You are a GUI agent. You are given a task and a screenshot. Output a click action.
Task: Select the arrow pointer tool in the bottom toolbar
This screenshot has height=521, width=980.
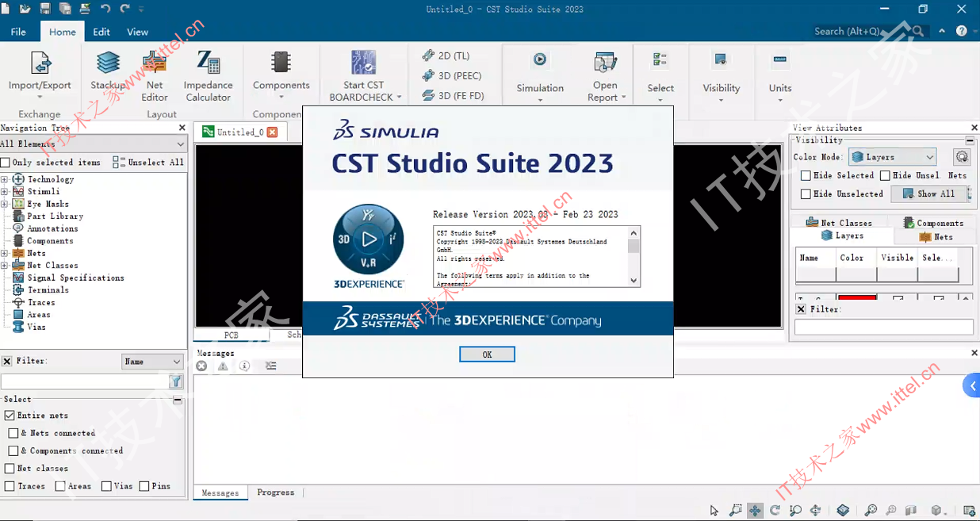[x=714, y=511]
